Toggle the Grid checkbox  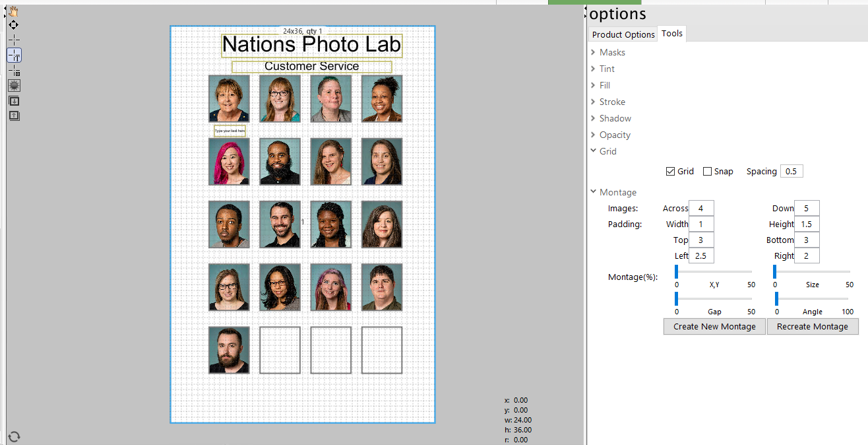point(671,172)
